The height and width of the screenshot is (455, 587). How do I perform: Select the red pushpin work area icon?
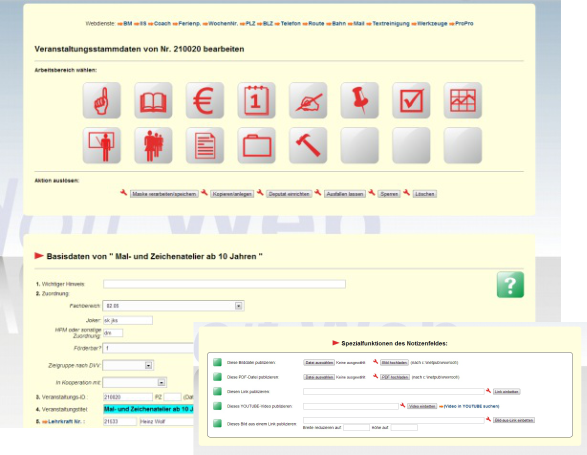[x=359, y=100]
